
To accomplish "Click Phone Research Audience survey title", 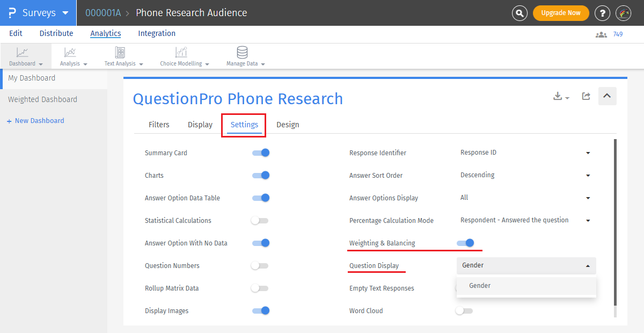I will point(192,13).
